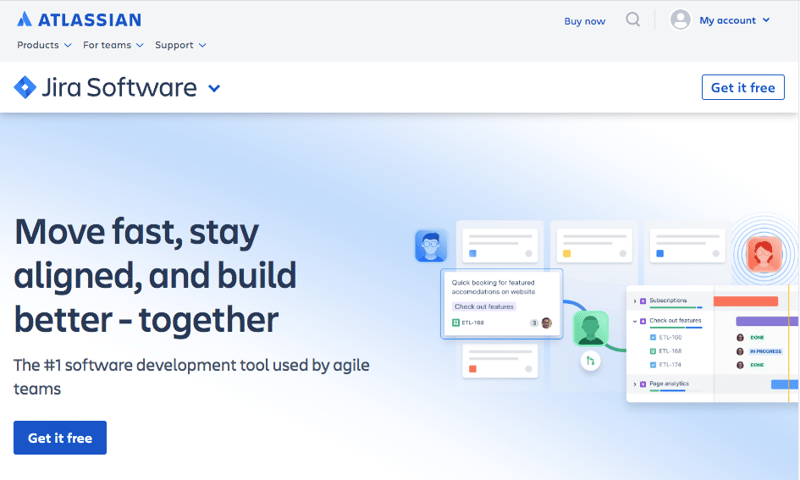Expand the Products menu

click(x=44, y=45)
